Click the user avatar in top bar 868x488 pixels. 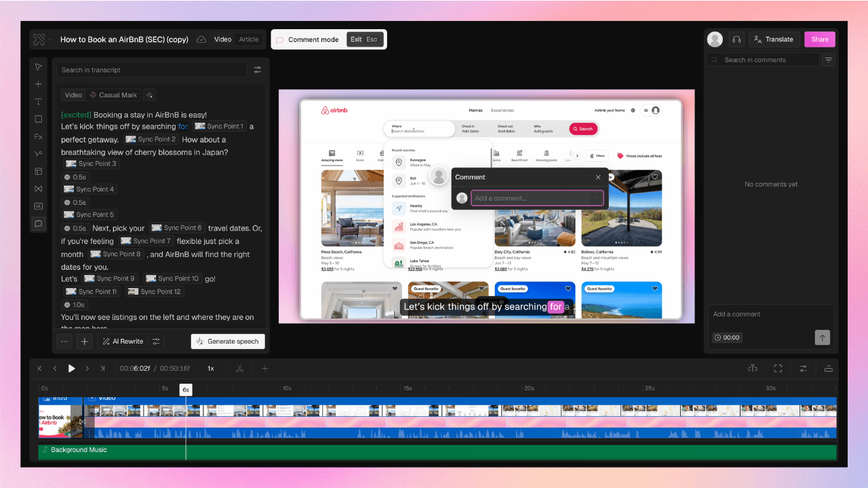tap(715, 39)
